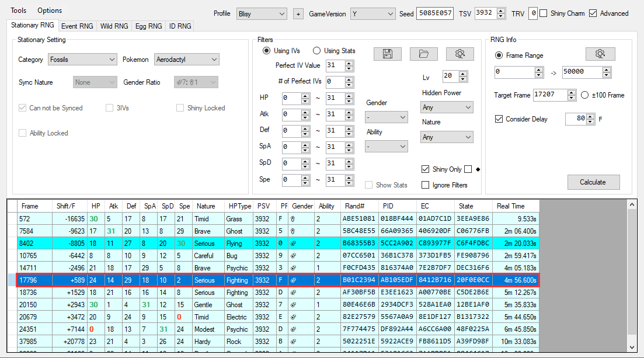Open the Ability filter dropdown
Image resolution: width=644 pixels, height=358 pixels.
coord(386,147)
